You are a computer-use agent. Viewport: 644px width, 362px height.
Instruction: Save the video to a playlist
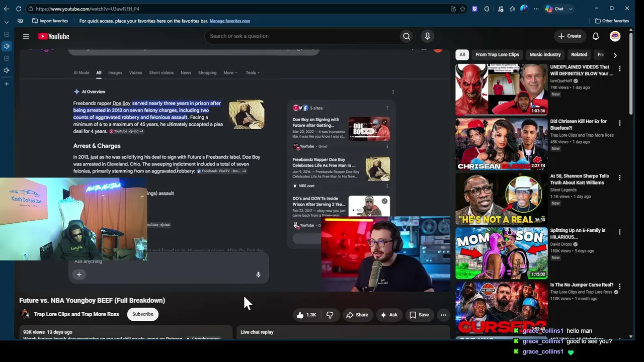pyautogui.click(x=419, y=315)
